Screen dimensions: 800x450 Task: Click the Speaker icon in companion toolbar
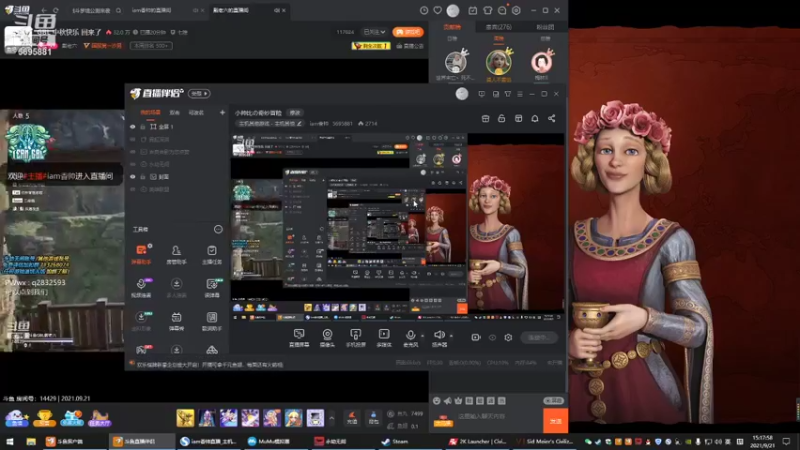point(439,335)
